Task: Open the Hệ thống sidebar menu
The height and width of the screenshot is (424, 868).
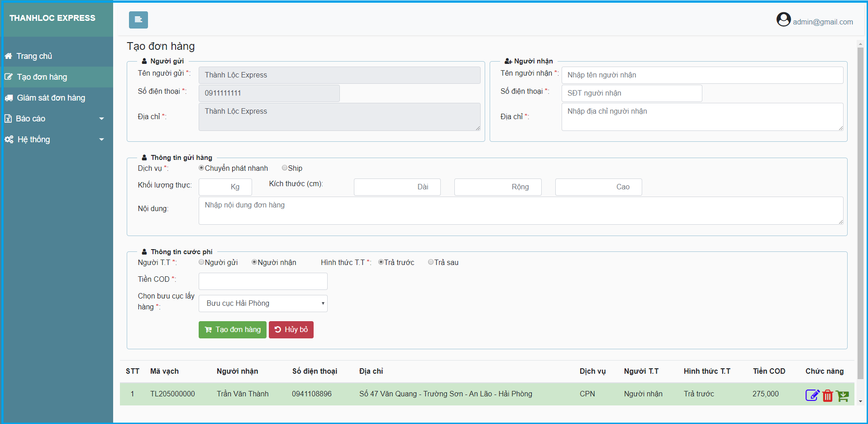Action: (x=57, y=140)
